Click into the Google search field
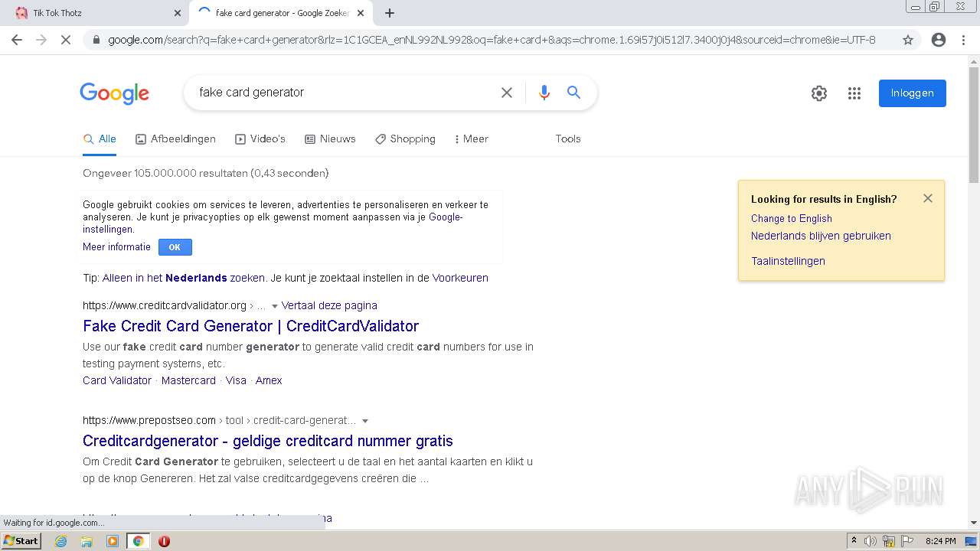Viewport: 980px width, 551px height. tap(345, 93)
